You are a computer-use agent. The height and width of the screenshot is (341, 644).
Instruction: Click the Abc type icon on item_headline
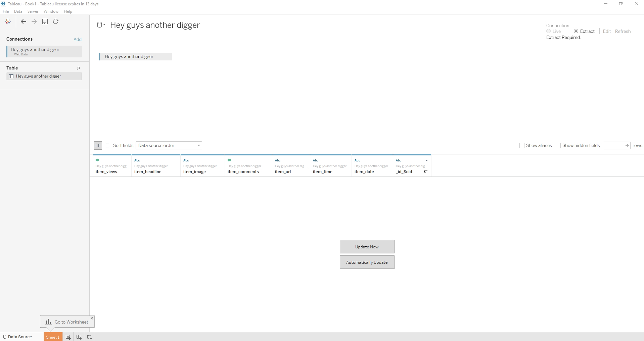137,160
